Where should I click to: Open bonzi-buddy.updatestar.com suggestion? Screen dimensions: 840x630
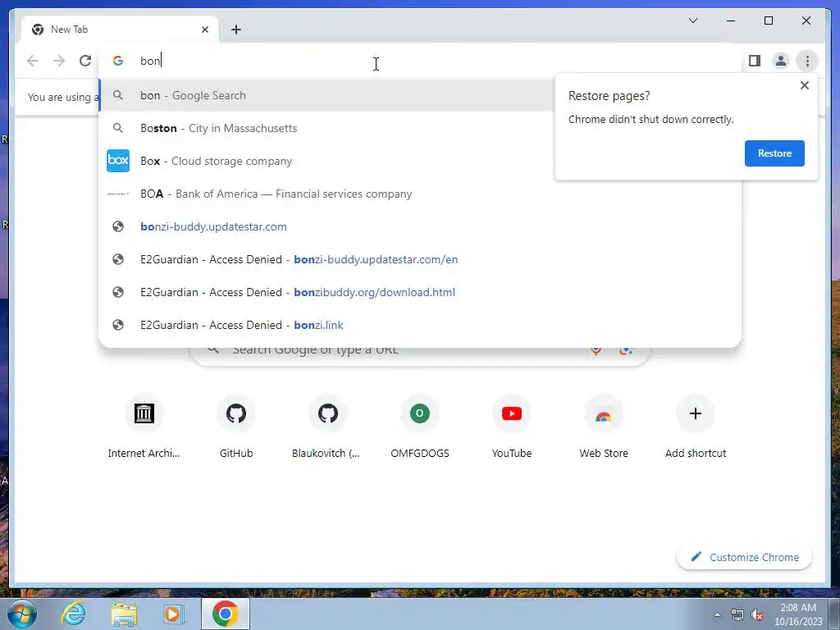pyautogui.click(x=420, y=226)
